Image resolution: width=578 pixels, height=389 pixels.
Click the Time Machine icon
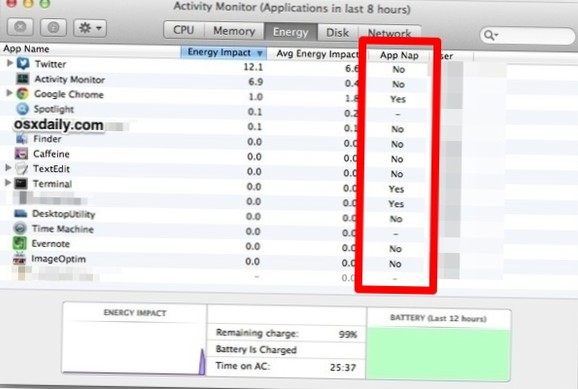click(20, 229)
